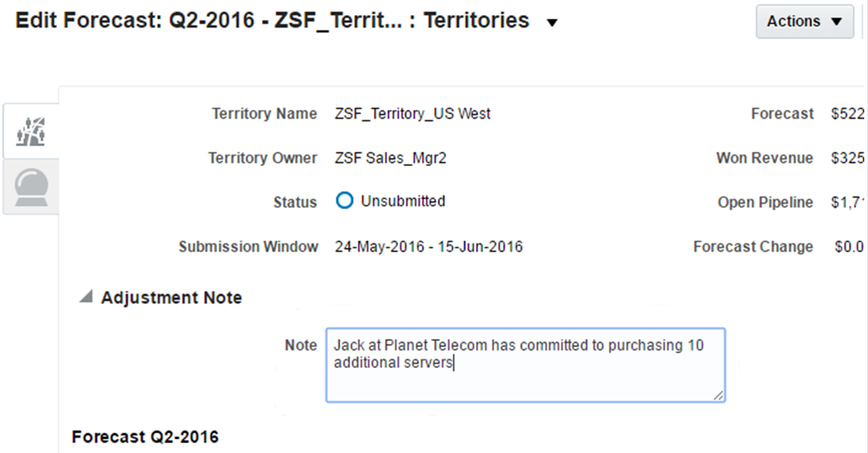Click the Edit Forecast page title
Screen dimensions: 868x453
tap(272, 21)
